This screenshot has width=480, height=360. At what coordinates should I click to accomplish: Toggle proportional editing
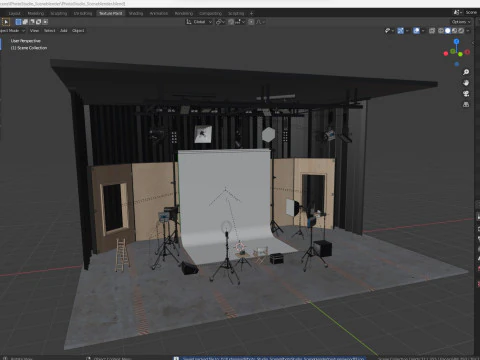(251, 22)
